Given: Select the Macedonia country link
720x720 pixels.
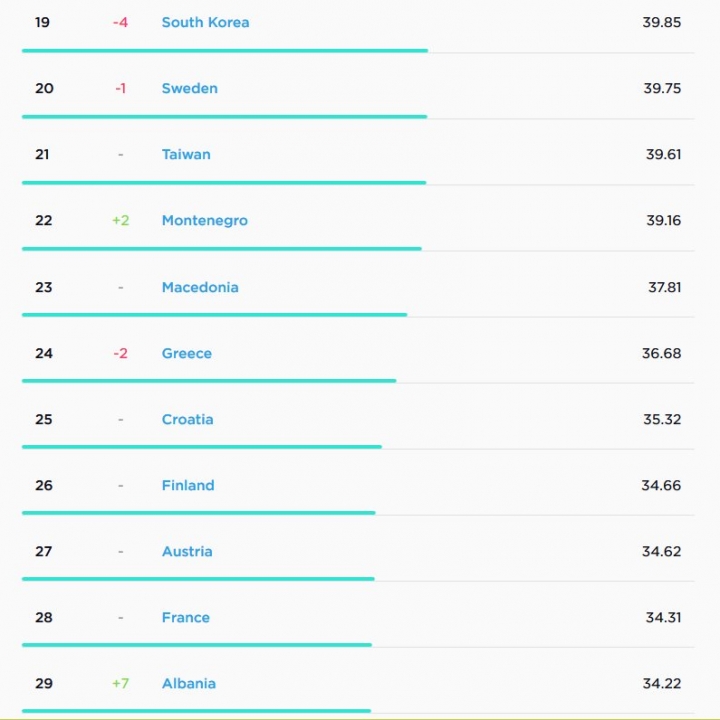Looking at the screenshot, I should coord(200,287).
